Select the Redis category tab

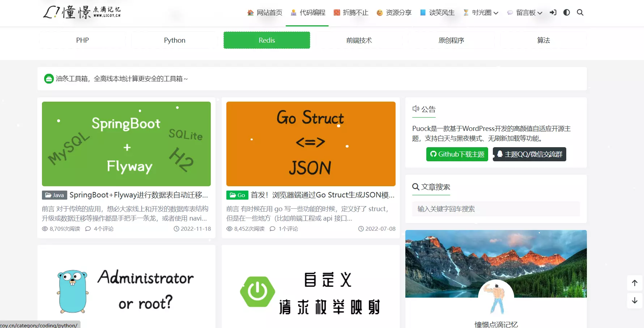pyautogui.click(x=266, y=40)
